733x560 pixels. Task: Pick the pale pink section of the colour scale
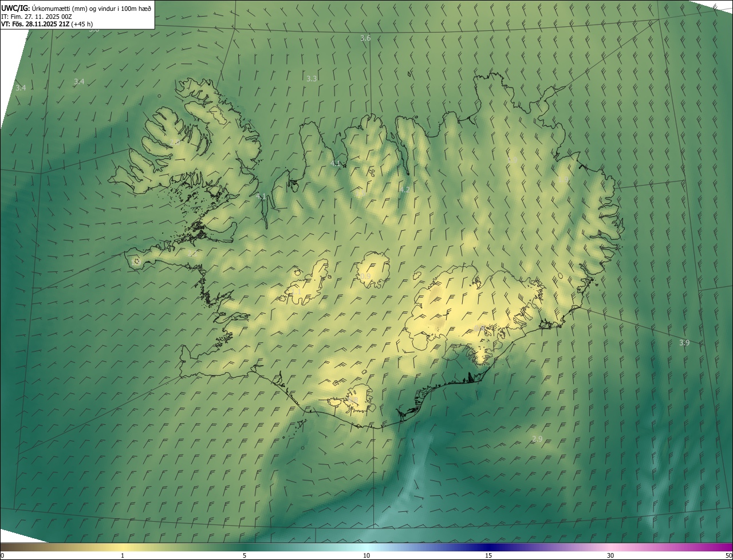coord(610,547)
